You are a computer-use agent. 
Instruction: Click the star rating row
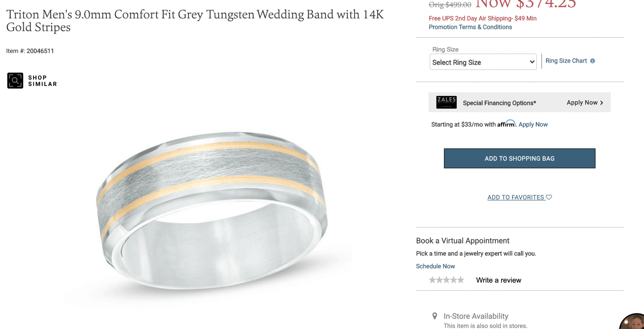pyautogui.click(x=446, y=280)
